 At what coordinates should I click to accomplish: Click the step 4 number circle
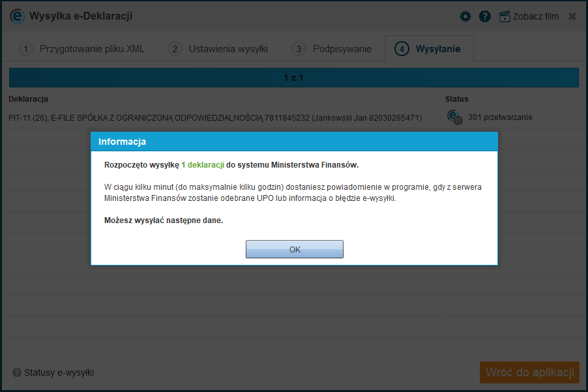coord(402,49)
